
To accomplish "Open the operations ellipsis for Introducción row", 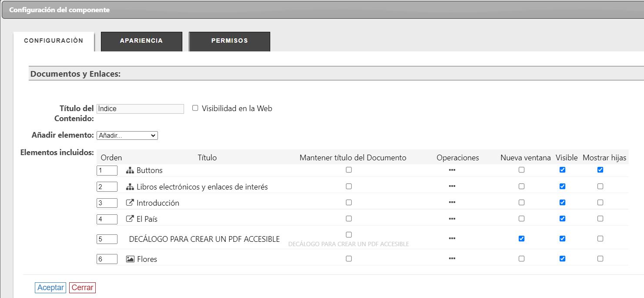I will click(x=452, y=203).
